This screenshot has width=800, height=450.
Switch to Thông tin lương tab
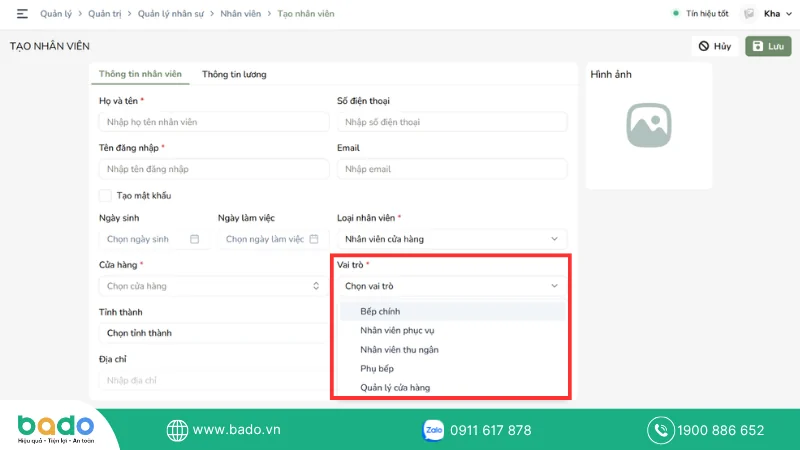(234, 74)
